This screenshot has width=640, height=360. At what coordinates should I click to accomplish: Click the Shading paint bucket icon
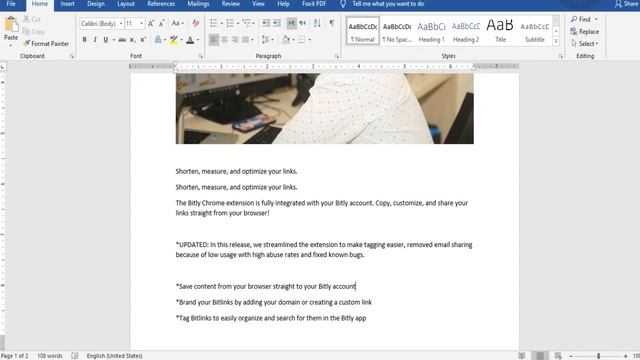pyautogui.click(x=286, y=40)
